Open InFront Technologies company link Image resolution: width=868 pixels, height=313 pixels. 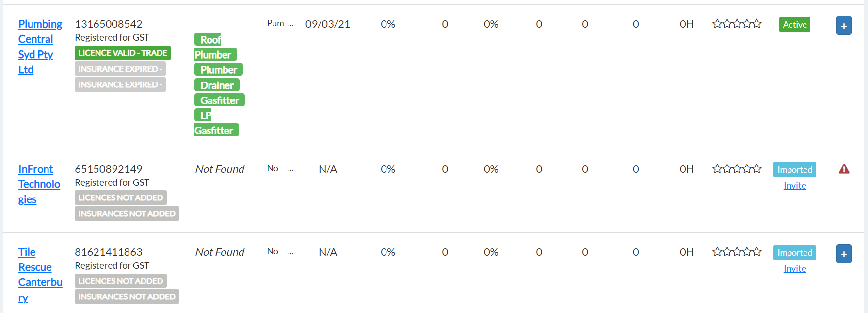click(x=39, y=184)
